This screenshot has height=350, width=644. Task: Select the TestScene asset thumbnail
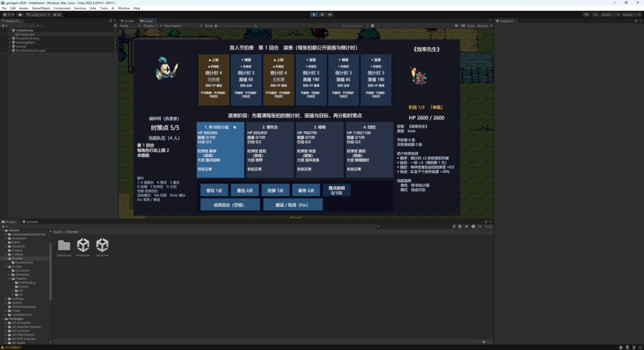(x=102, y=247)
